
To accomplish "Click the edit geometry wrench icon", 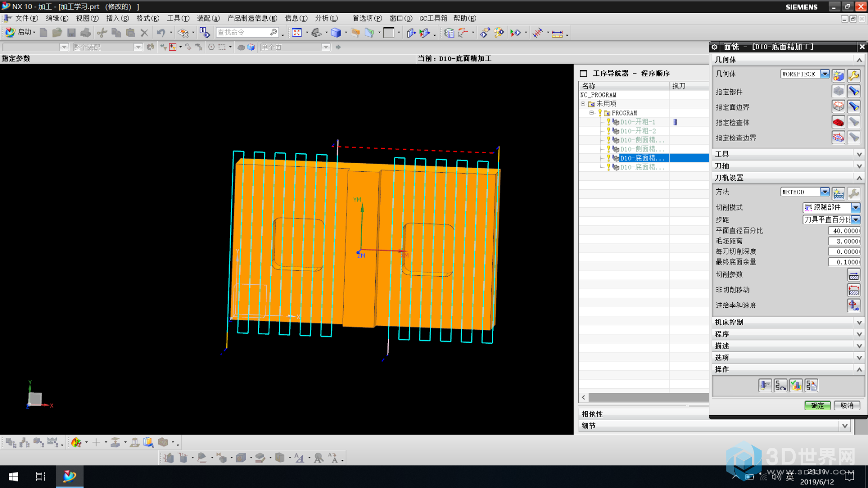I will click(x=854, y=75).
